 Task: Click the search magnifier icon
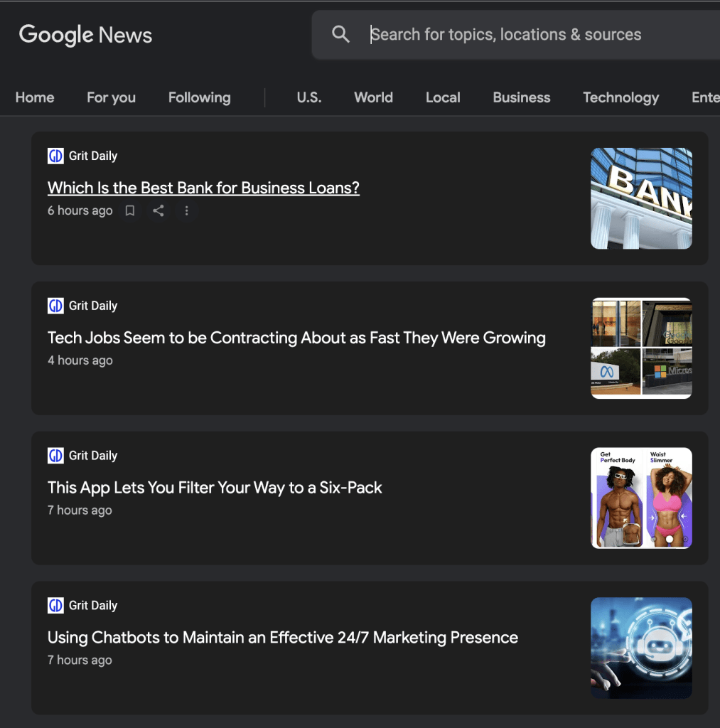tap(341, 34)
